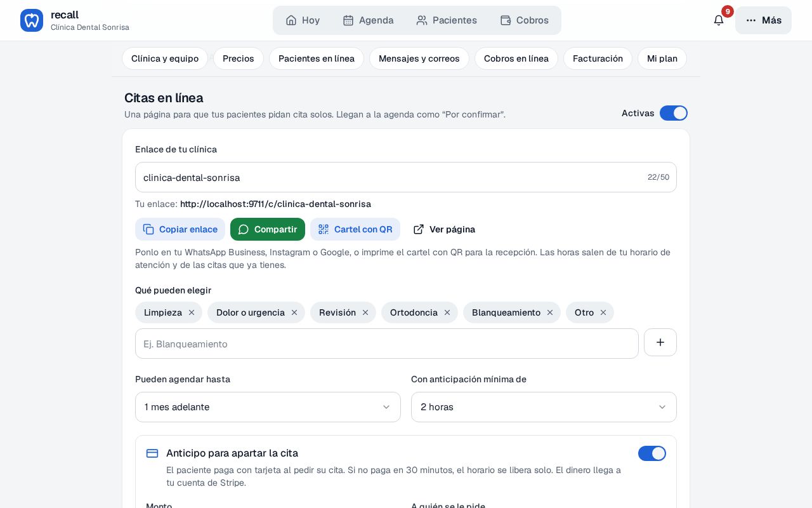Switch to Pacientes en línea tab
Screen dimensions: 812x508
pos(317,58)
